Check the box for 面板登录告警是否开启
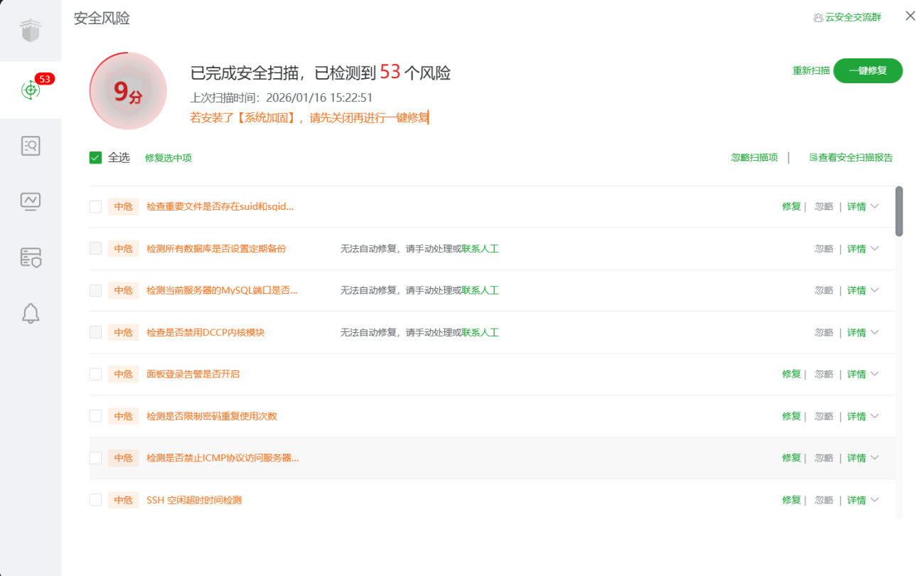This screenshot has width=924, height=576. 95,374
